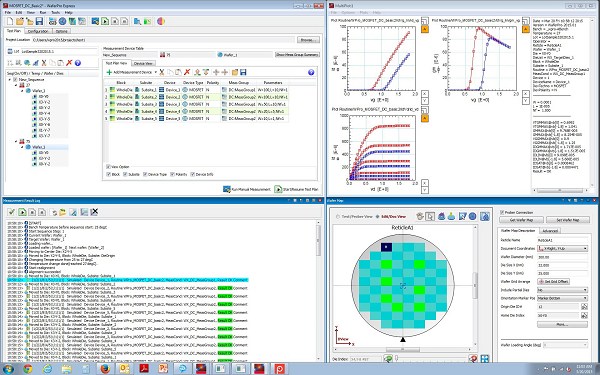This screenshot has height=375, width=600.
Task: Collapse the 75 temperature tree node
Action: pyautogui.click(x=16, y=142)
